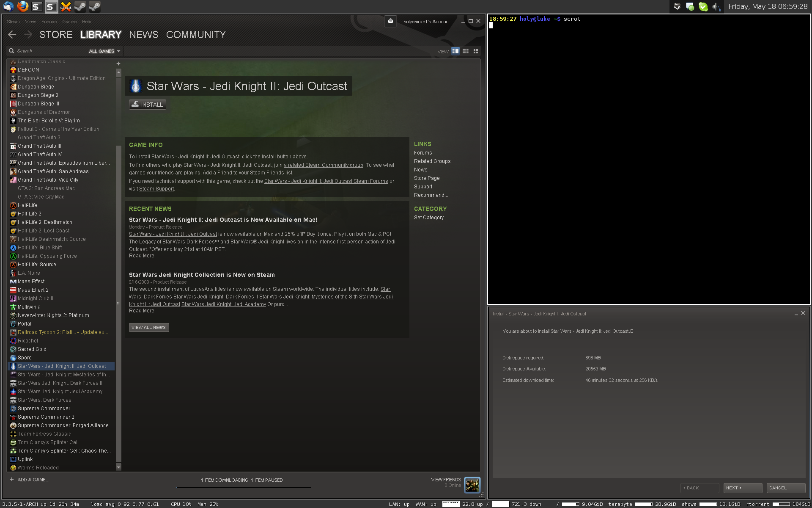Click the game list scroll down arrow
The height and width of the screenshot is (508, 812).
[118, 467]
